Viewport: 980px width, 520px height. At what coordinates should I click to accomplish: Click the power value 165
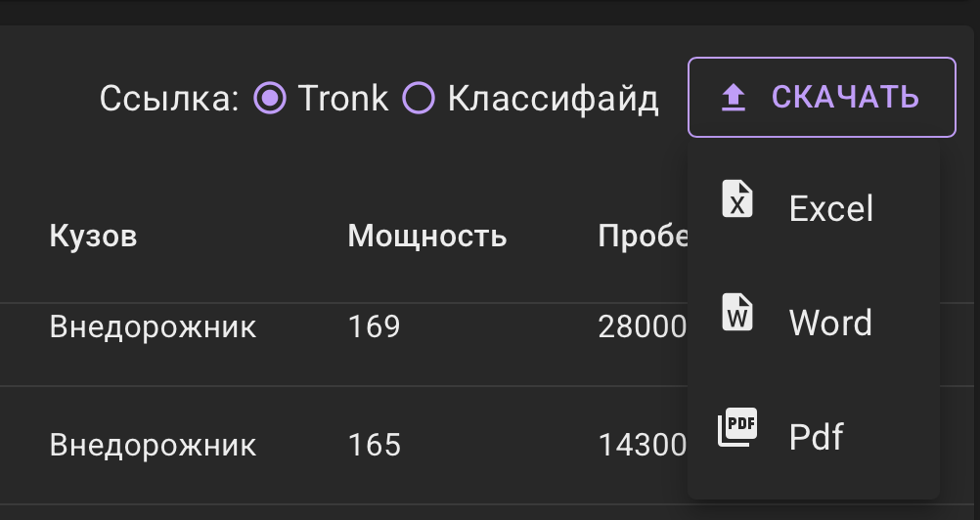pos(374,446)
